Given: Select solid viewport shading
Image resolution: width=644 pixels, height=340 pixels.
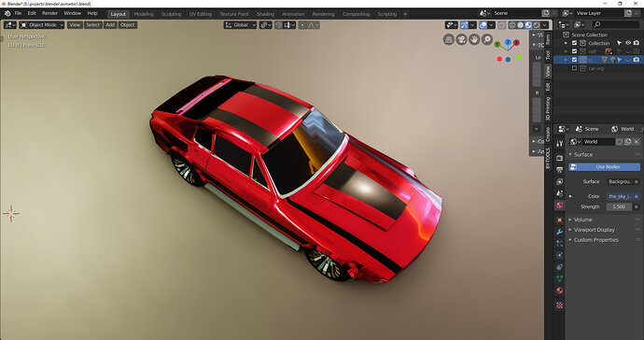Looking at the screenshot, I should point(521,25).
